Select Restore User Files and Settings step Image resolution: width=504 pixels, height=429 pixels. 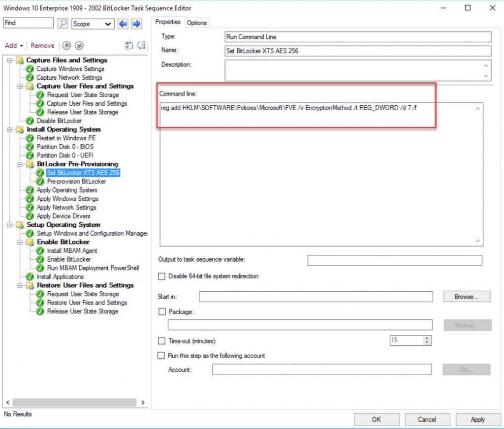pyautogui.click(x=87, y=303)
